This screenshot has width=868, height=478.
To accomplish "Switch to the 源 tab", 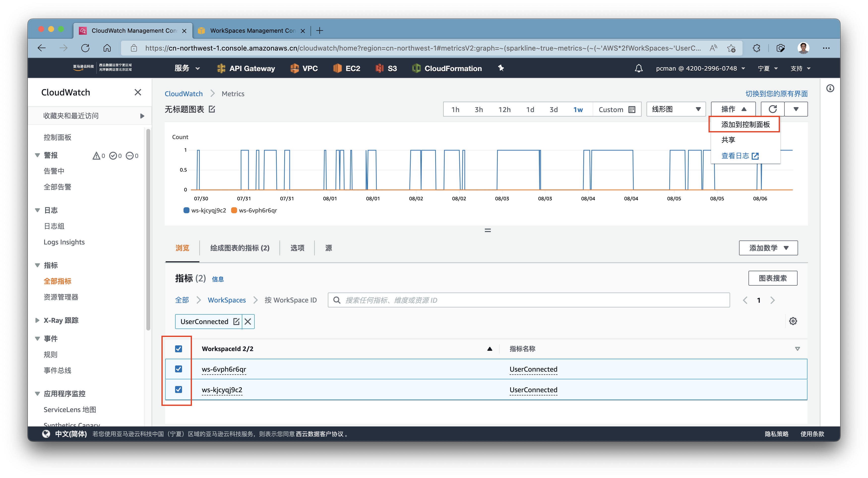I will pyautogui.click(x=329, y=248).
